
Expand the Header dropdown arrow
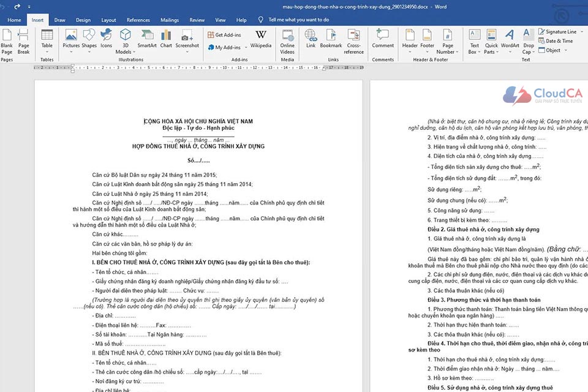410,52
